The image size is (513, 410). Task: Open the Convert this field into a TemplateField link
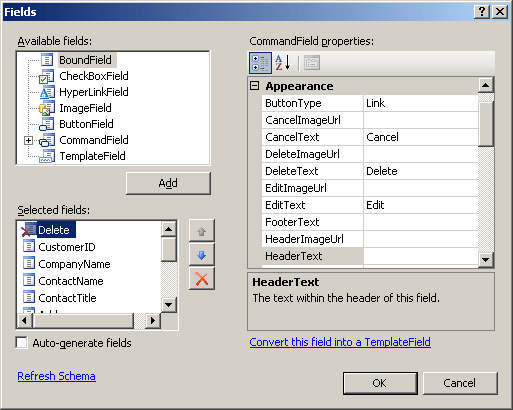click(x=340, y=342)
